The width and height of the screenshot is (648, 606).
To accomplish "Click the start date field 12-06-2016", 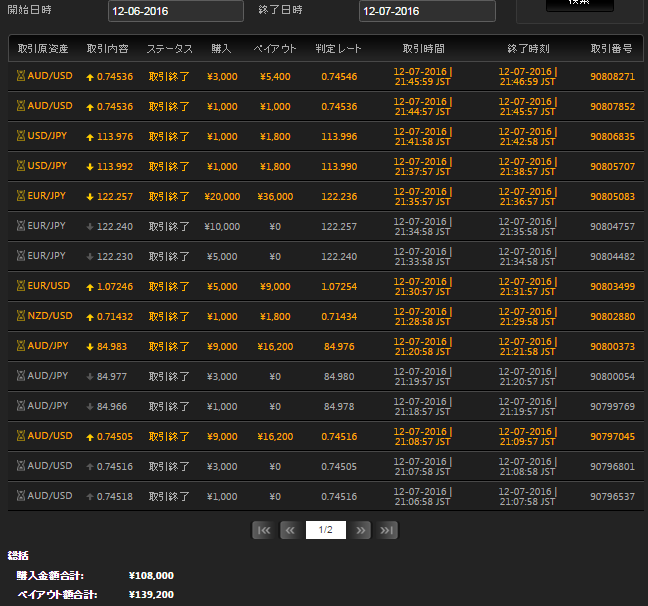I will pyautogui.click(x=175, y=11).
